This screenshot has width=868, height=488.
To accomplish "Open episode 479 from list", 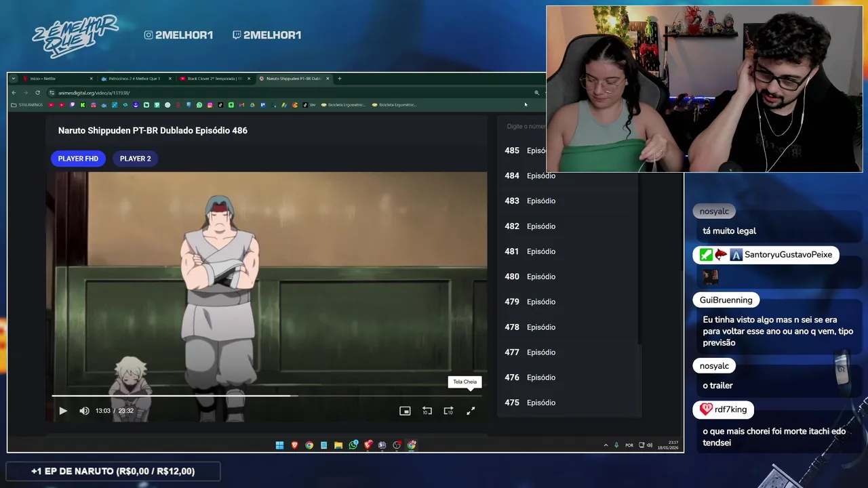I will click(568, 302).
